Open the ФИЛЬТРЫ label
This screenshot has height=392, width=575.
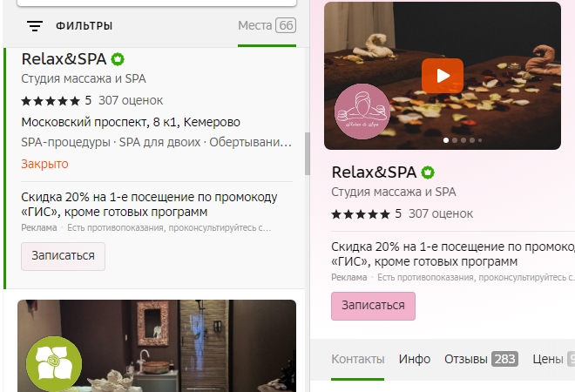84,26
